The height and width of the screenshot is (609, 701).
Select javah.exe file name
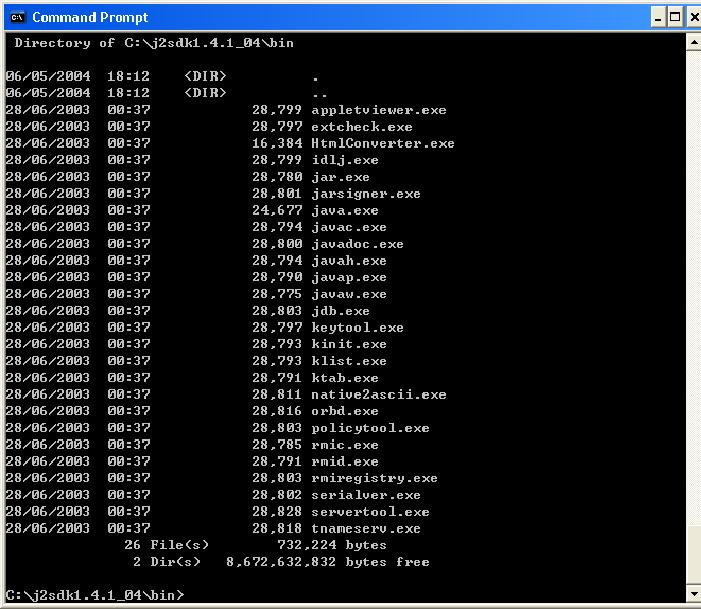349,260
